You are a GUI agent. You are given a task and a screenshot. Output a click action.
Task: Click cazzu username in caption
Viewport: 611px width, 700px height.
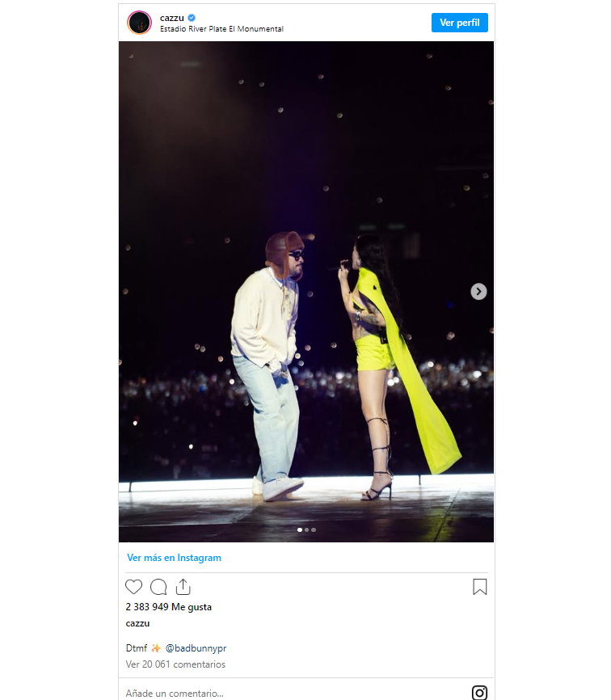tap(137, 624)
